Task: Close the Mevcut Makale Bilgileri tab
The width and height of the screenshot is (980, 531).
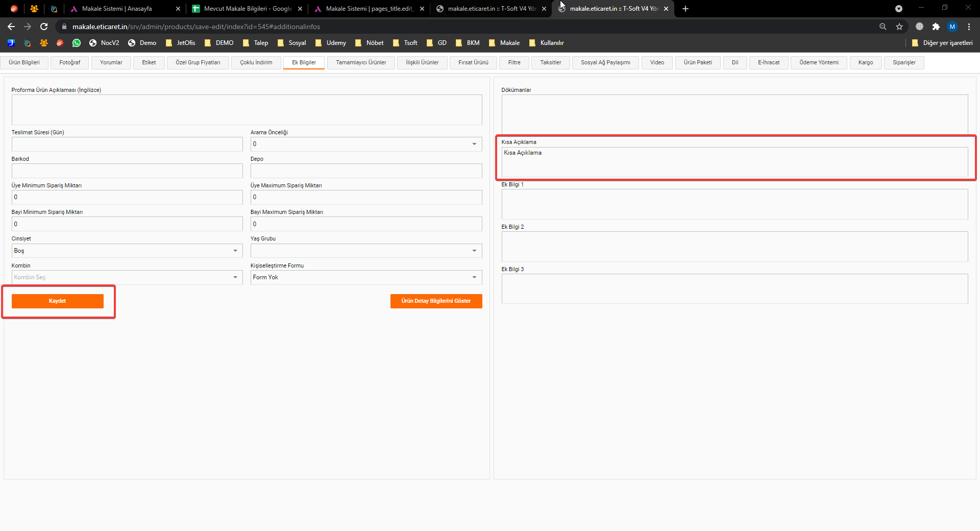Action: point(300,9)
